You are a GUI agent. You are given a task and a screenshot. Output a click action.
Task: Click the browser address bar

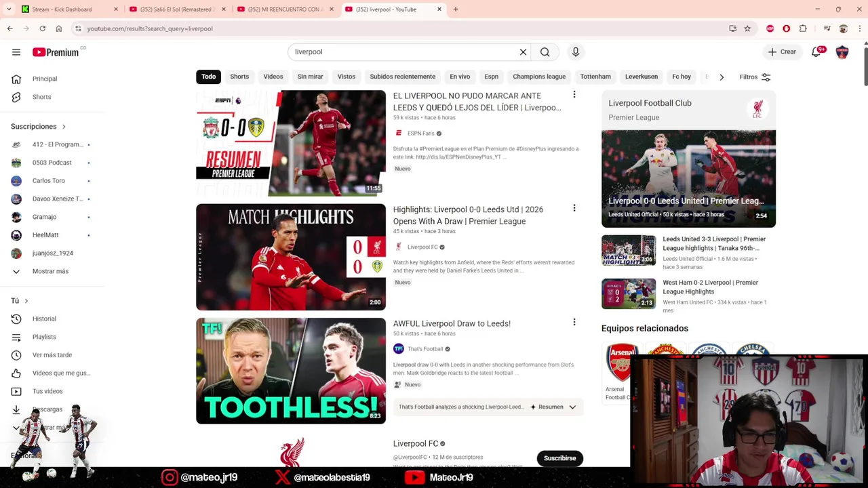pos(400,28)
